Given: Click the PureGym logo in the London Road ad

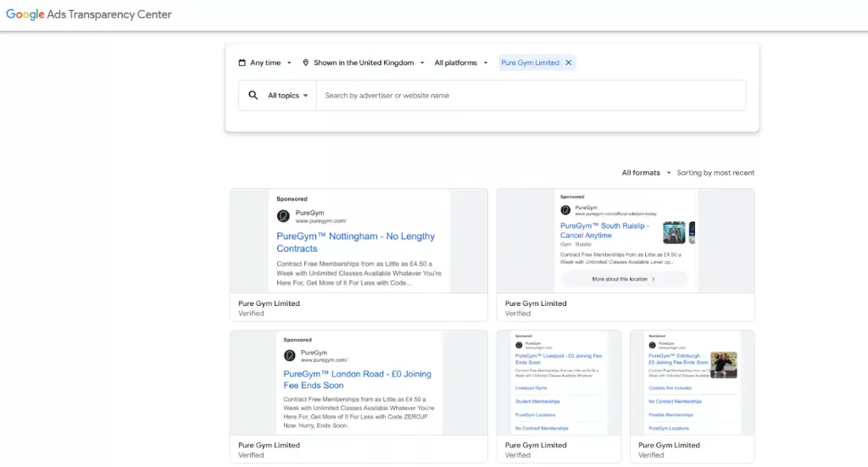Looking at the screenshot, I should [x=290, y=356].
